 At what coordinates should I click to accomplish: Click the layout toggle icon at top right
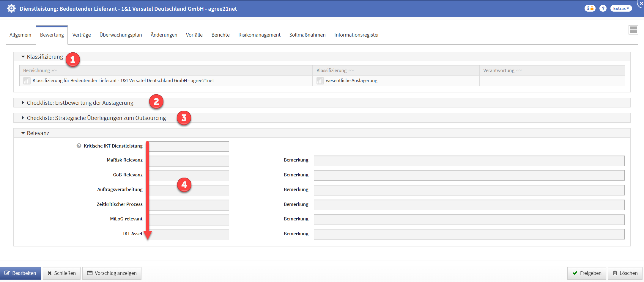(633, 30)
